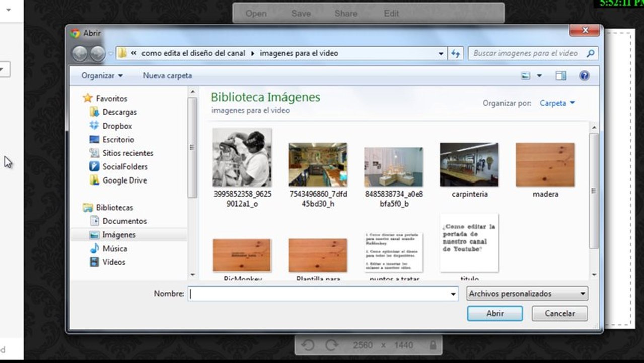The image size is (644, 363).
Task: Open the view options dropdown arrow
Action: (539, 76)
